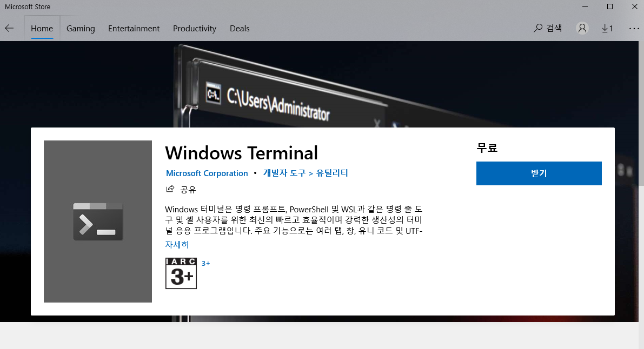Screen dimensions: 644x349
Task: Go back with the back arrow
Action: tap(9, 28)
